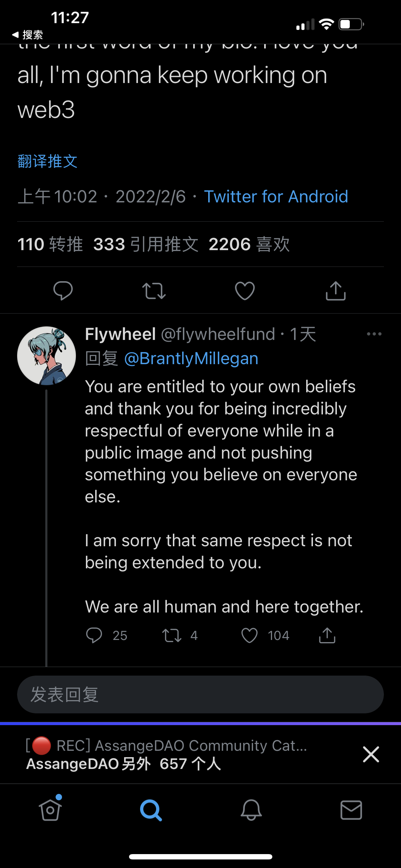Open @BrantlyMillegan mention link
The width and height of the screenshot is (401, 868).
(x=191, y=358)
